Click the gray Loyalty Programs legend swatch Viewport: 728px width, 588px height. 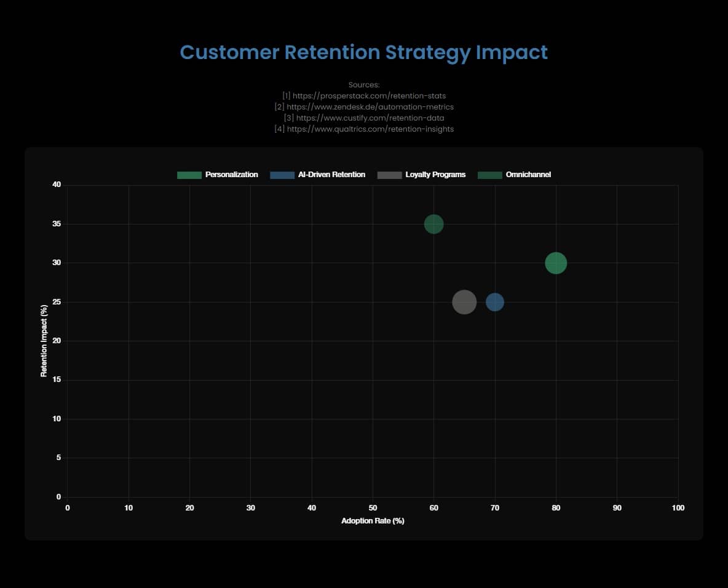(x=389, y=175)
